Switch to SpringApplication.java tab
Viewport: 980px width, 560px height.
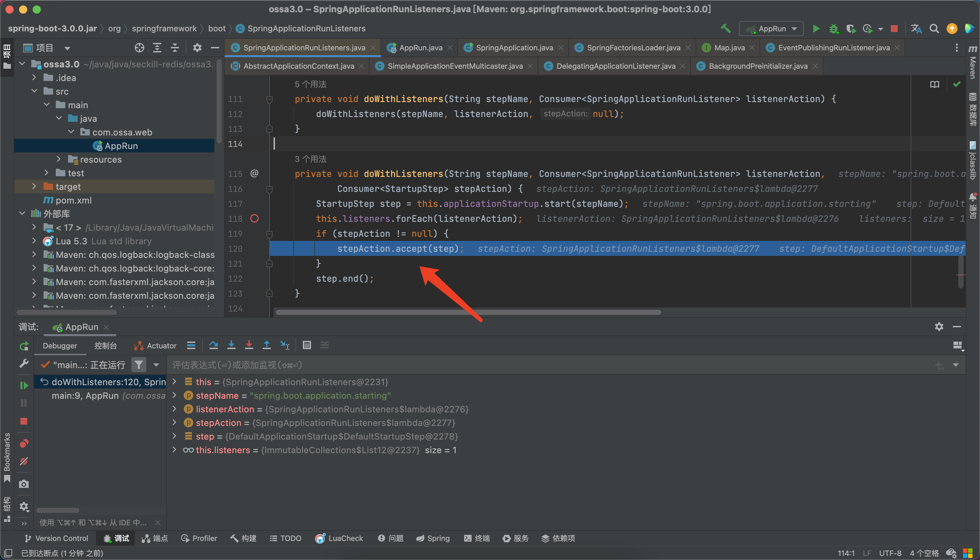click(514, 48)
